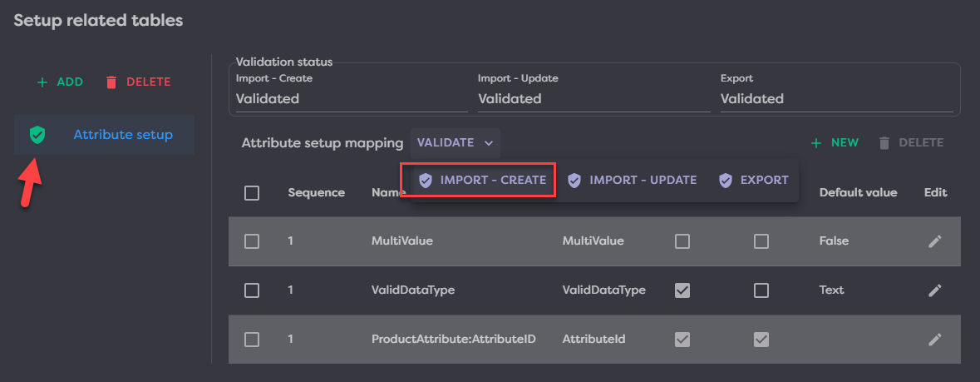Click the Import - Create validation status field
The height and width of the screenshot is (382, 980).
pos(351,99)
